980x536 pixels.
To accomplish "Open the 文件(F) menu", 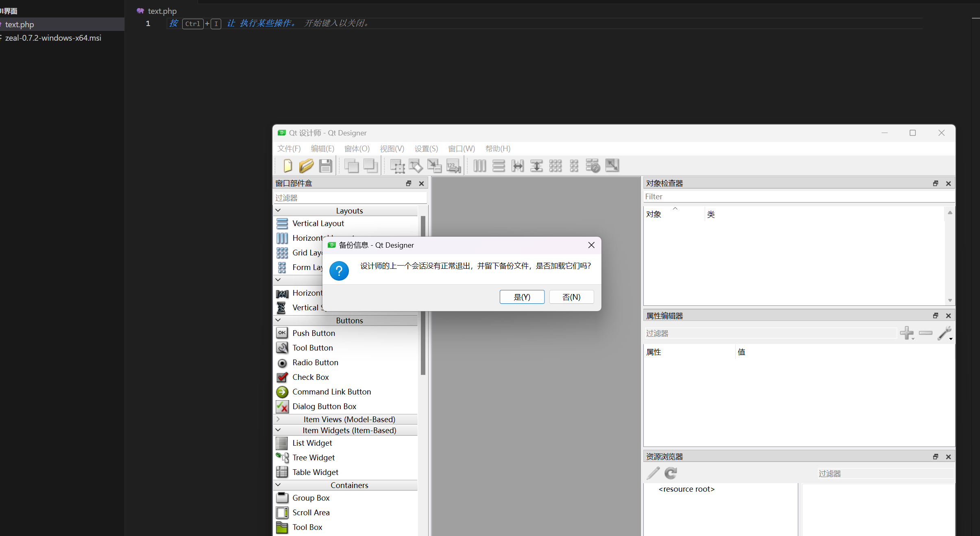I will coord(289,149).
